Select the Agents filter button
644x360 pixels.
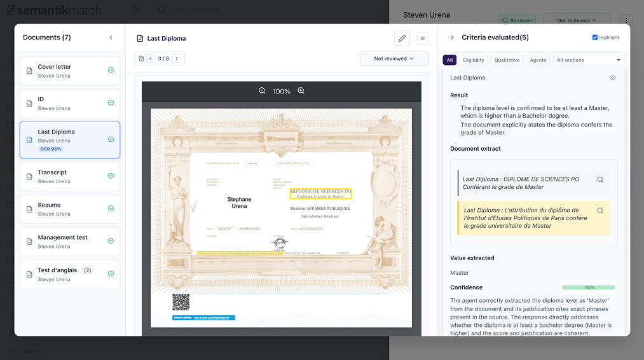[538, 60]
